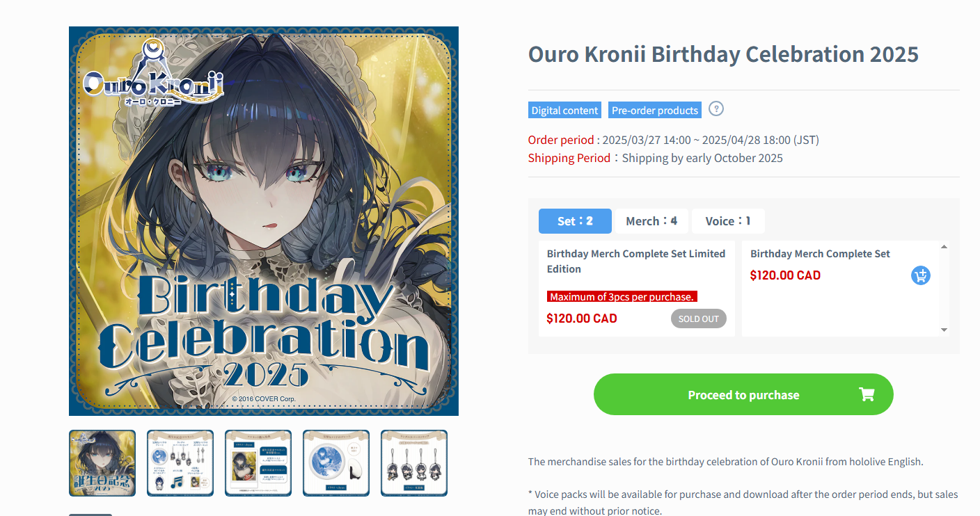
Task: Select the fourth thumbnail with blue round plate
Action: click(336, 463)
